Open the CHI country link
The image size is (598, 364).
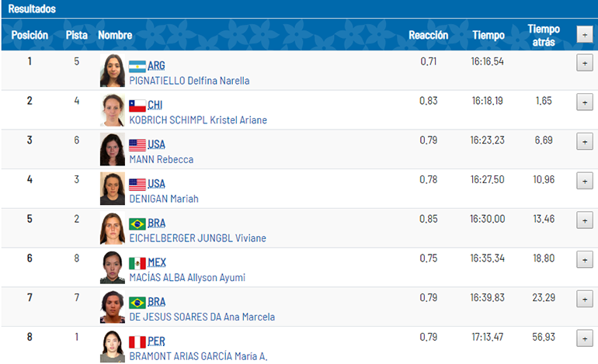[x=155, y=106]
